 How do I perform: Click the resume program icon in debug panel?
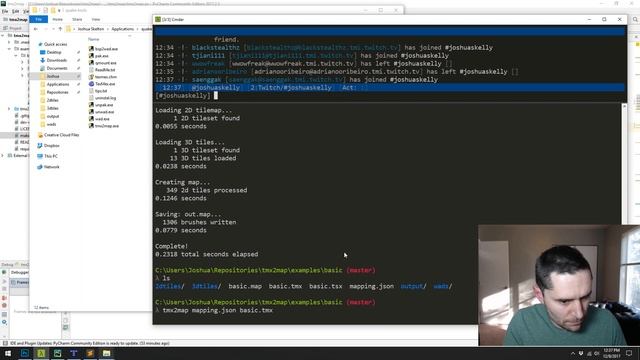(x=4, y=281)
